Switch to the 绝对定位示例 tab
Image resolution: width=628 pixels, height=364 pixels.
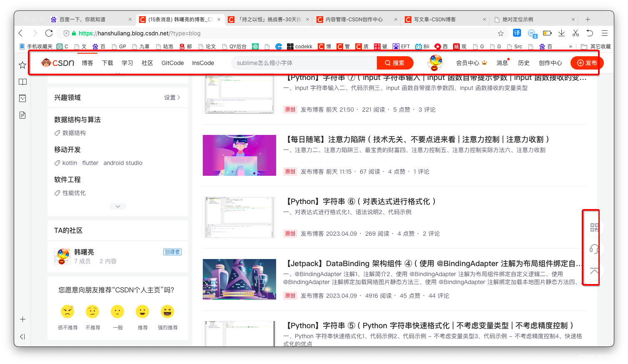[535, 19]
